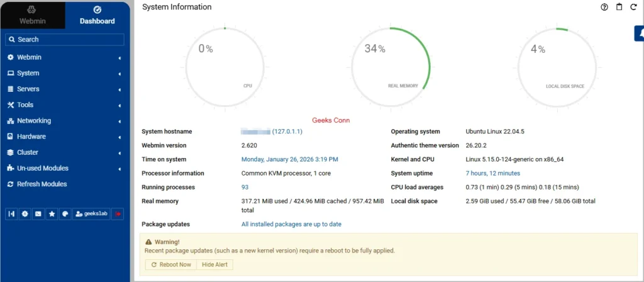Expand the System menu arrow

[119, 74]
